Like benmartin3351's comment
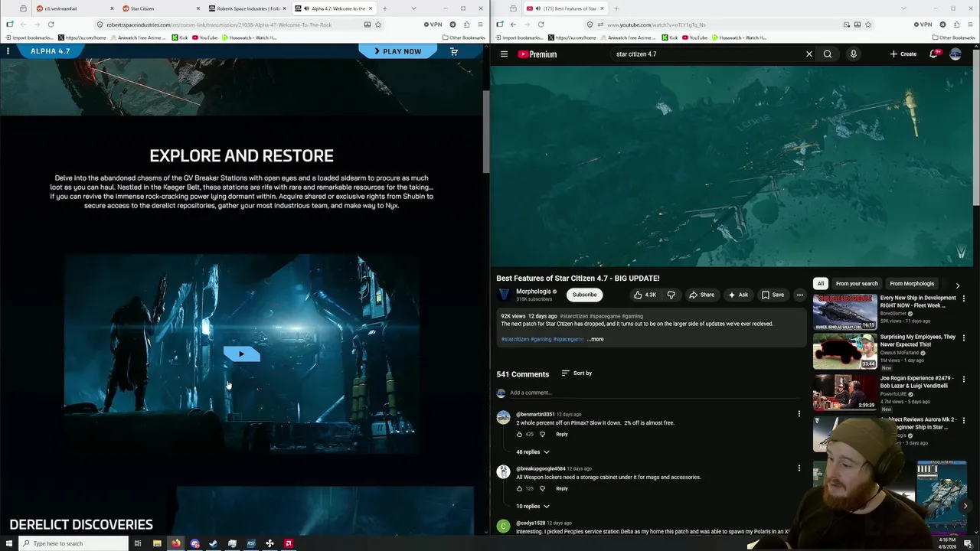Screen dimensions: 980x551 pyautogui.click(x=519, y=434)
